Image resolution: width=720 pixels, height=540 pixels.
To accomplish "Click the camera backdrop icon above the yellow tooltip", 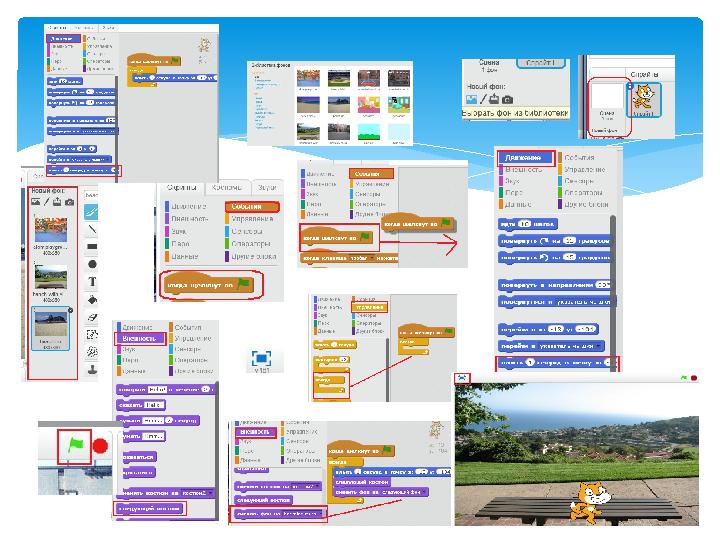I will 507,100.
